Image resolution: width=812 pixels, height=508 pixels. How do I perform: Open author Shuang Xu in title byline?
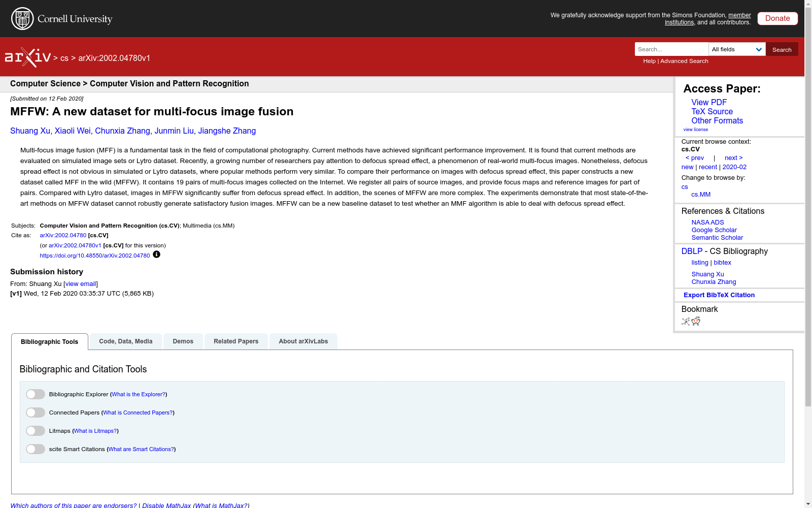click(30, 131)
